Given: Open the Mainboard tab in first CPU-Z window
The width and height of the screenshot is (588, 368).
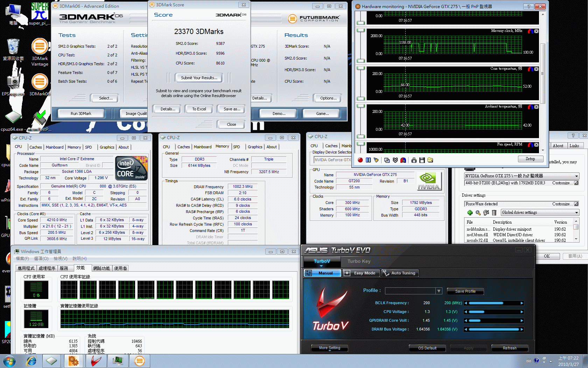Looking at the screenshot, I should [x=55, y=147].
